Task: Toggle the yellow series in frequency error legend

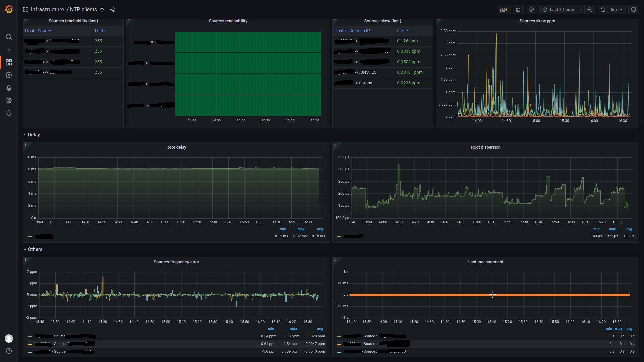Action: click(60, 344)
